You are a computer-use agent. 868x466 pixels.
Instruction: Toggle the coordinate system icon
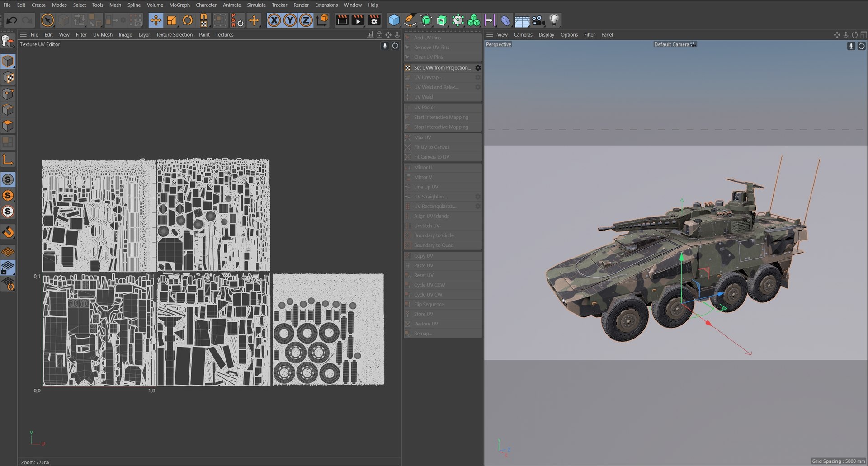(323, 20)
